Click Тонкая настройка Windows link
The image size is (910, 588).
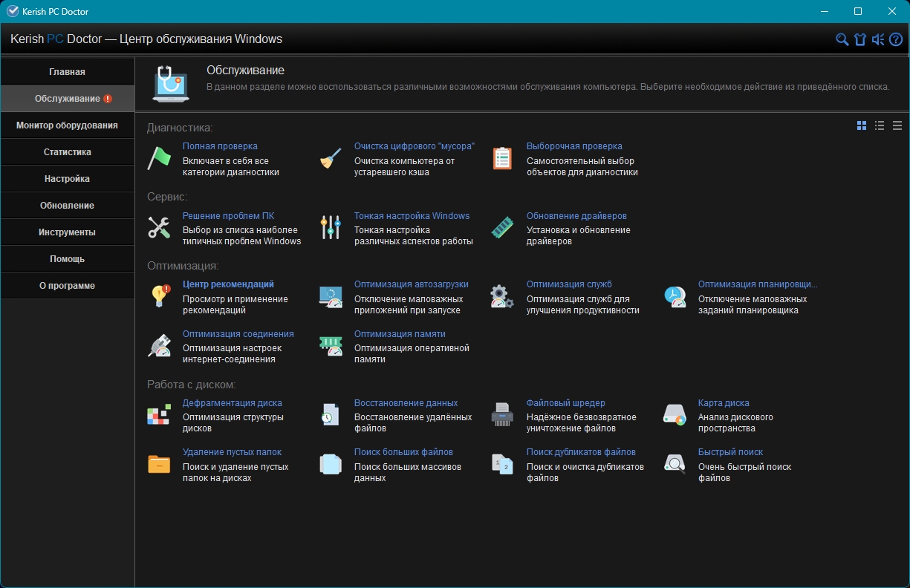pyautogui.click(x=412, y=216)
